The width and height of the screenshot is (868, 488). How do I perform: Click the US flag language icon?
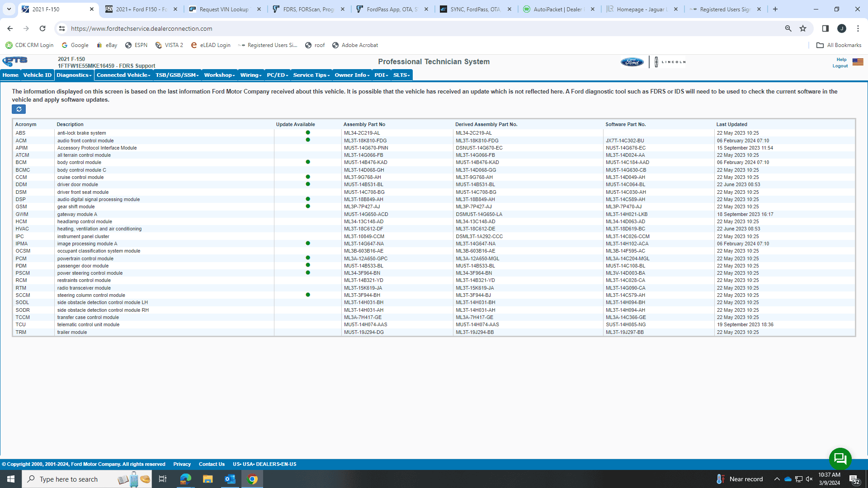(x=858, y=62)
